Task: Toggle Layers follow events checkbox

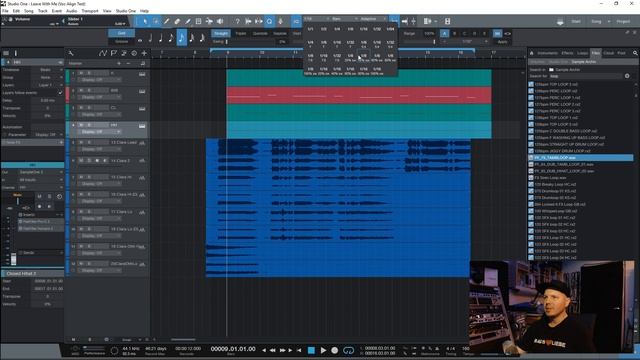Action: coord(60,93)
